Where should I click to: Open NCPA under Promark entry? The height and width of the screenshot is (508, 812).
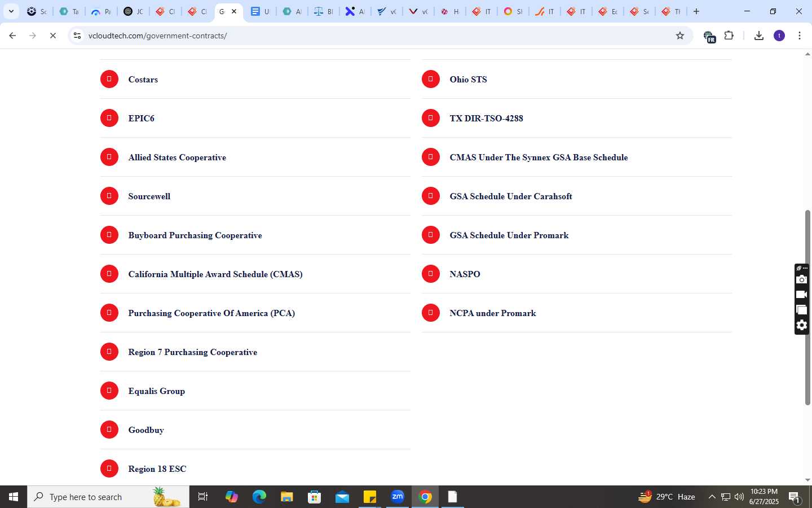(493, 313)
